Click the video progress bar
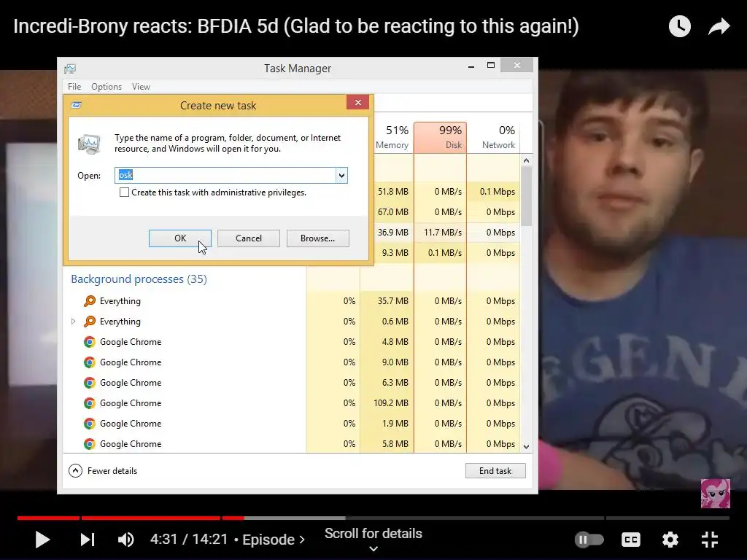Image resolution: width=747 pixels, height=560 pixels. tap(373, 518)
